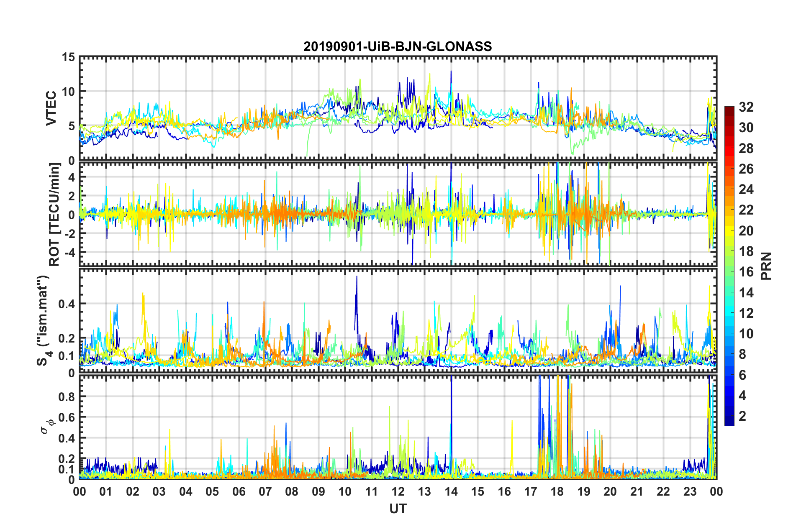796x532 pixels.
Task: Click the x-axis tick label 01
Action: [x=106, y=491]
